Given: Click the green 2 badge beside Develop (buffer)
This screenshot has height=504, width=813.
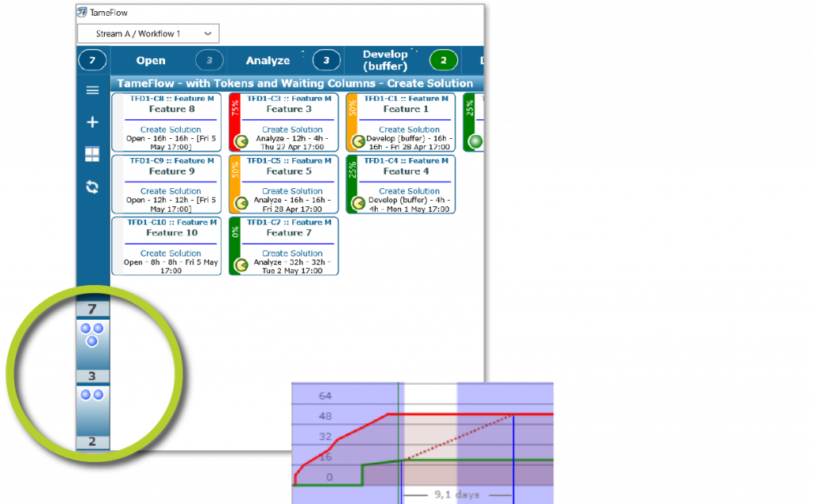Looking at the screenshot, I should (443, 60).
